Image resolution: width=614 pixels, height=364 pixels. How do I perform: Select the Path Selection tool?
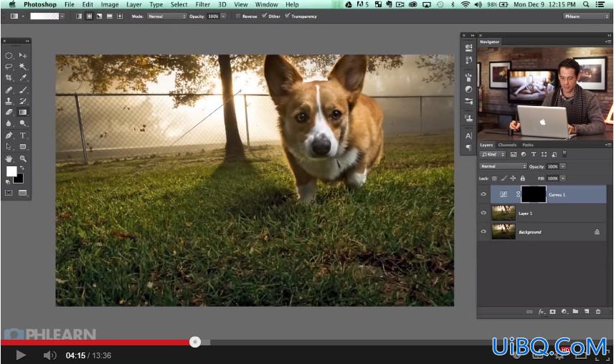[x=9, y=147]
